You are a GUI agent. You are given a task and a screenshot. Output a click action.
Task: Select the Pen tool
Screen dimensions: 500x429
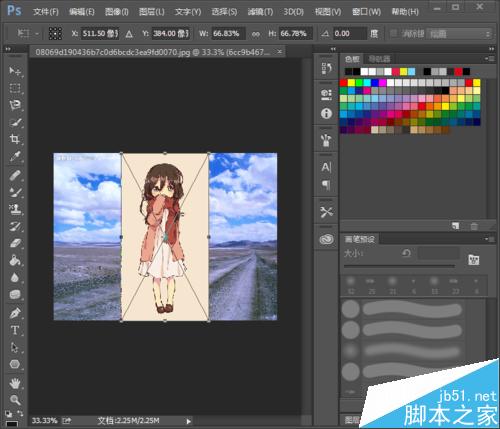(15, 313)
